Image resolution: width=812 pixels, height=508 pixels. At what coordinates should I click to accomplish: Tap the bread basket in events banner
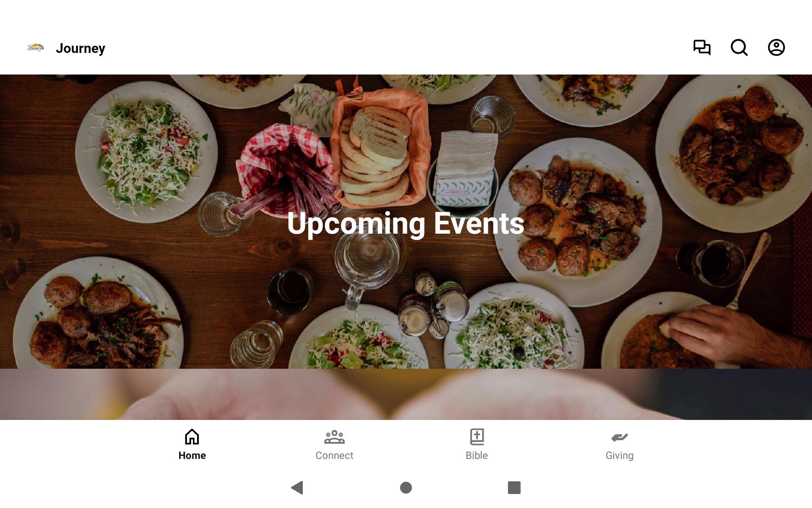(x=379, y=148)
